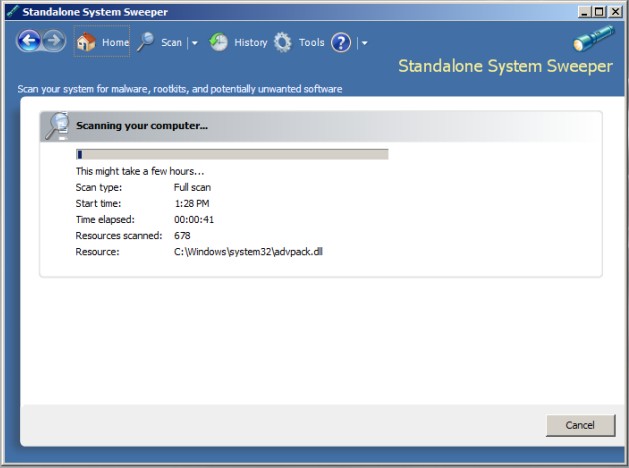Image resolution: width=629 pixels, height=468 pixels.
Task: Cancel the running scan
Action: coord(580,425)
